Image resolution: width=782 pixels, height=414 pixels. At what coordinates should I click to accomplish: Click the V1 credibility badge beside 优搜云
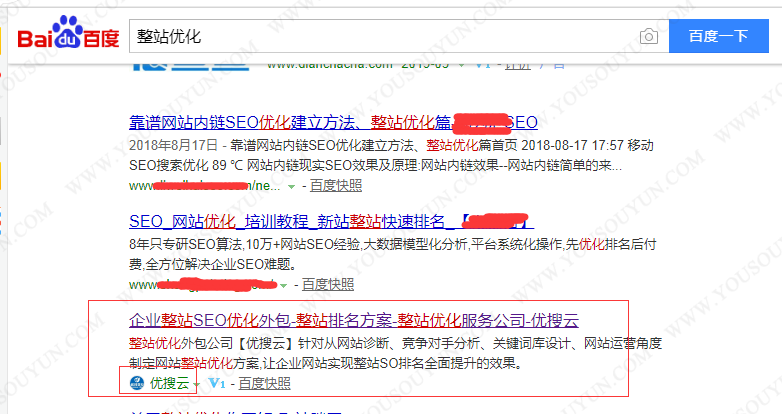click(x=216, y=384)
